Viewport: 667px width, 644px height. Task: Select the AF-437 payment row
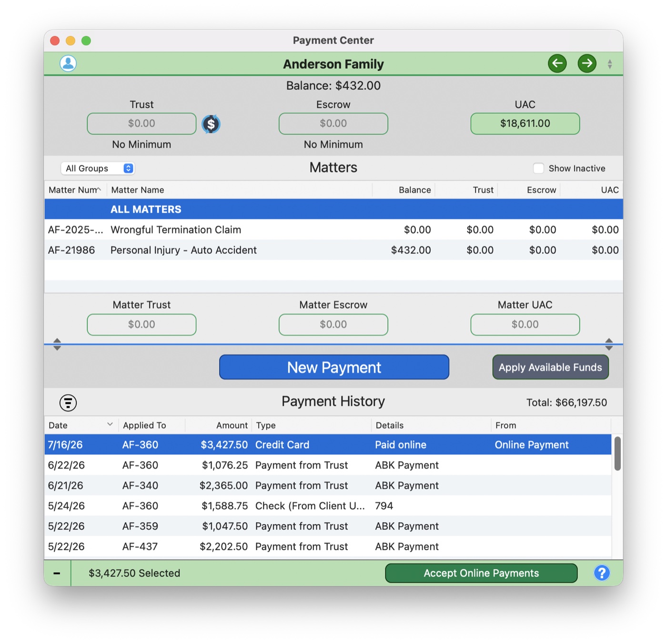point(328,547)
